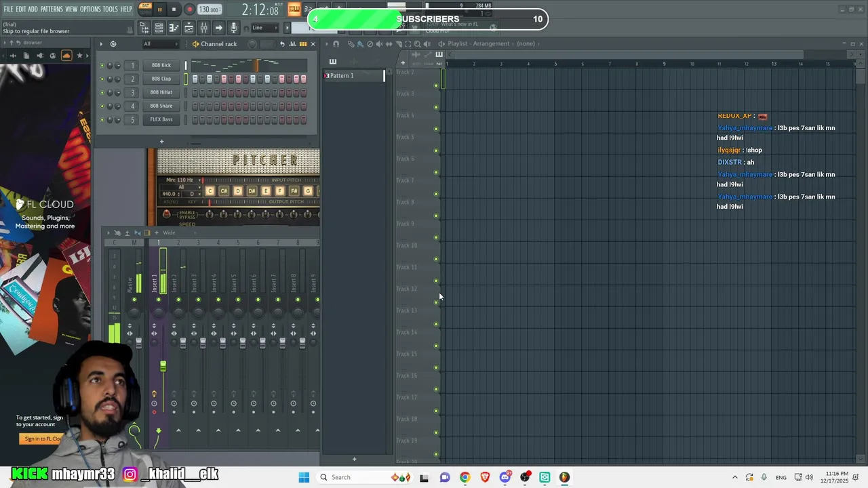The image size is (868, 488).
Task: Click the Master track volume fader
Action: click(x=138, y=342)
